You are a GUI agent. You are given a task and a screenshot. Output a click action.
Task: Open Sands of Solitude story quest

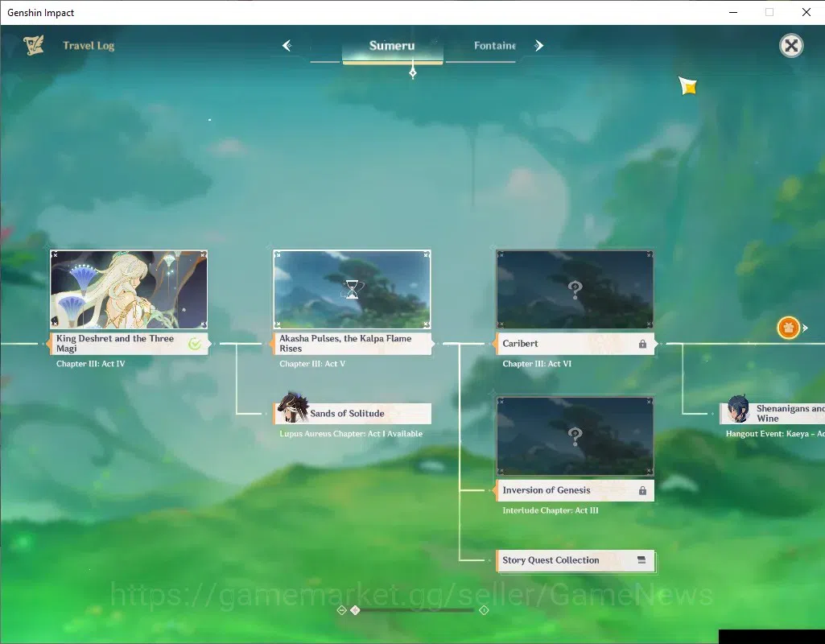click(x=352, y=414)
